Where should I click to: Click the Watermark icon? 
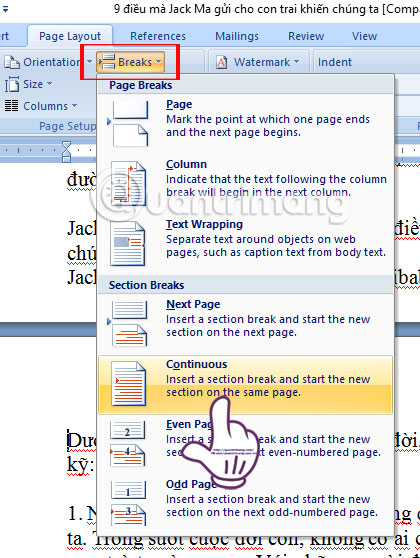point(221,62)
